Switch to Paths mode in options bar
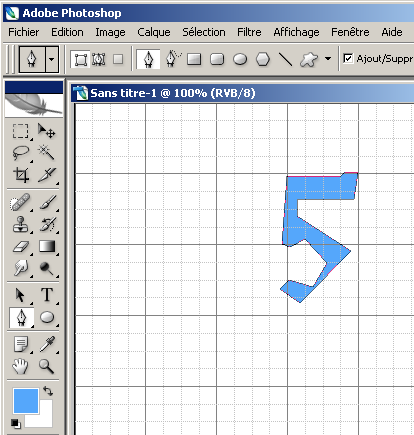The height and width of the screenshot is (435, 414). [99, 60]
